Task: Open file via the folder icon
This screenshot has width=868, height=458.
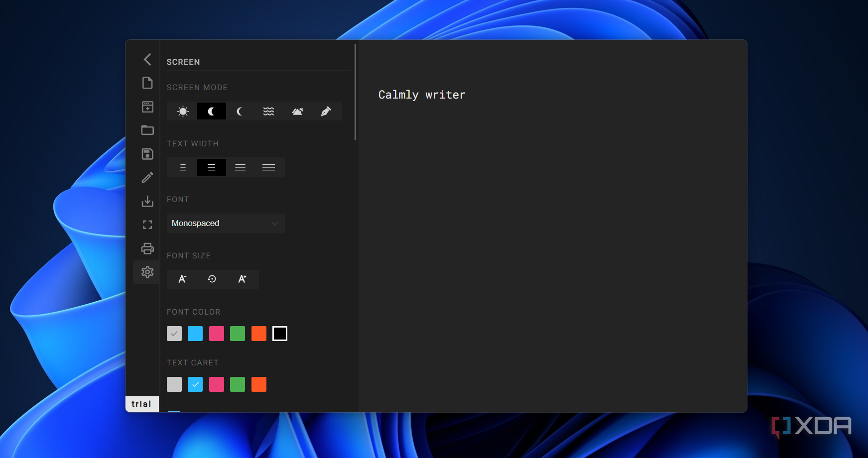Action: click(147, 130)
